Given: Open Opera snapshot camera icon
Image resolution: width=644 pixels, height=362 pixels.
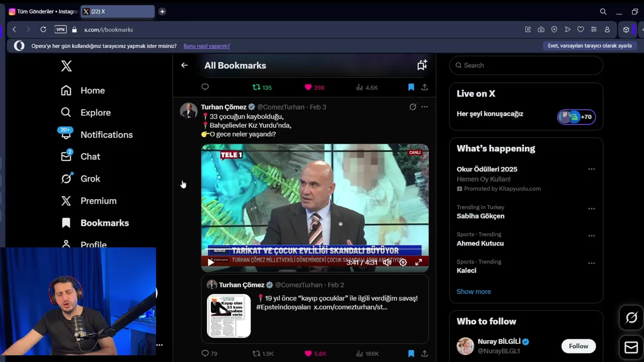Looking at the screenshot, I should [x=541, y=30].
